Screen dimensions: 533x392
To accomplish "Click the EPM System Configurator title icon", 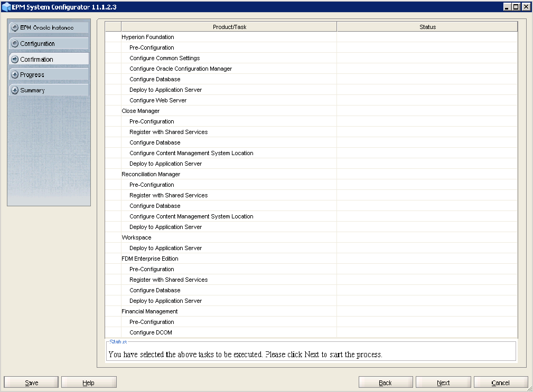I will pos(6,7).
